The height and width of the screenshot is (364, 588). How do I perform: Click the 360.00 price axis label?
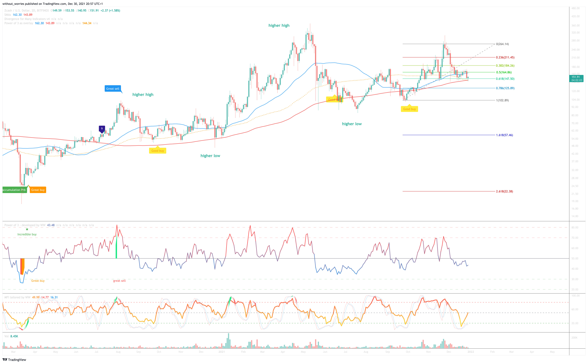coord(575,26)
